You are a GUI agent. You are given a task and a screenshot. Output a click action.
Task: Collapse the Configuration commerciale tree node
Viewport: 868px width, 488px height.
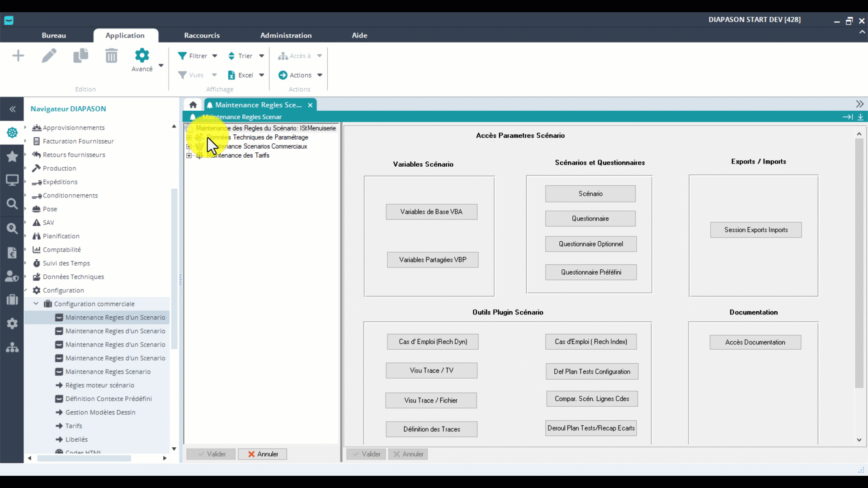coord(36,304)
